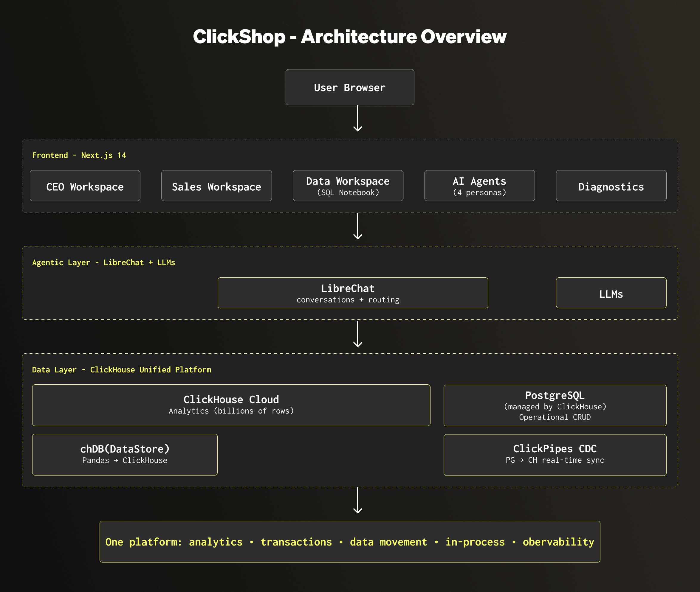This screenshot has width=700, height=592.
Task: Open the Data Workspace SQL Notebook
Action: coord(348,186)
